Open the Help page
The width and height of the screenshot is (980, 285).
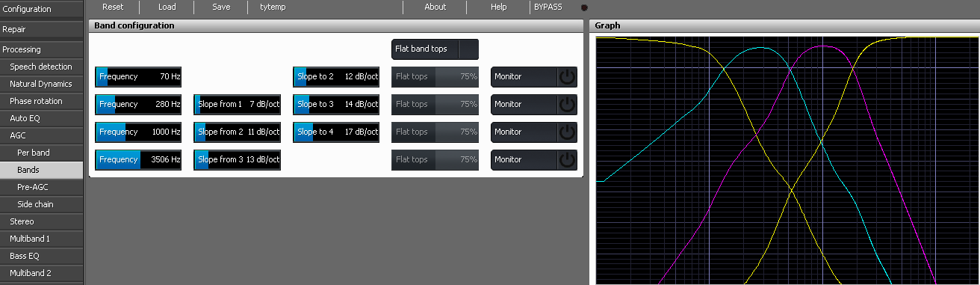[x=499, y=7]
